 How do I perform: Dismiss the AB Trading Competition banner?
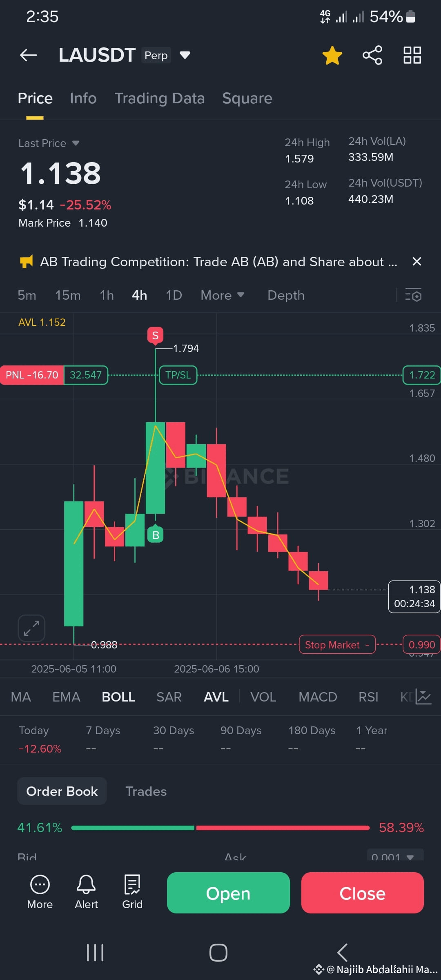pyautogui.click(x=416, y=261)
